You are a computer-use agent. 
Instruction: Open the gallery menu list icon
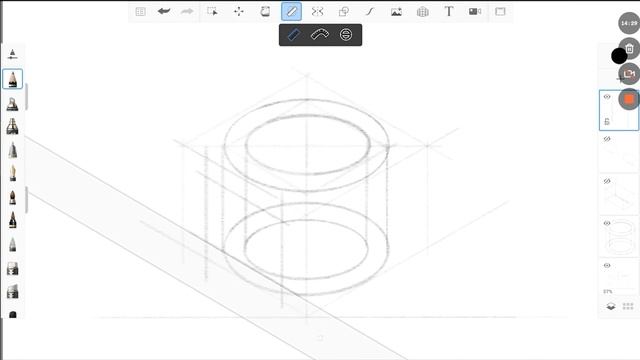pyautogui.click(x=140, y=11)
